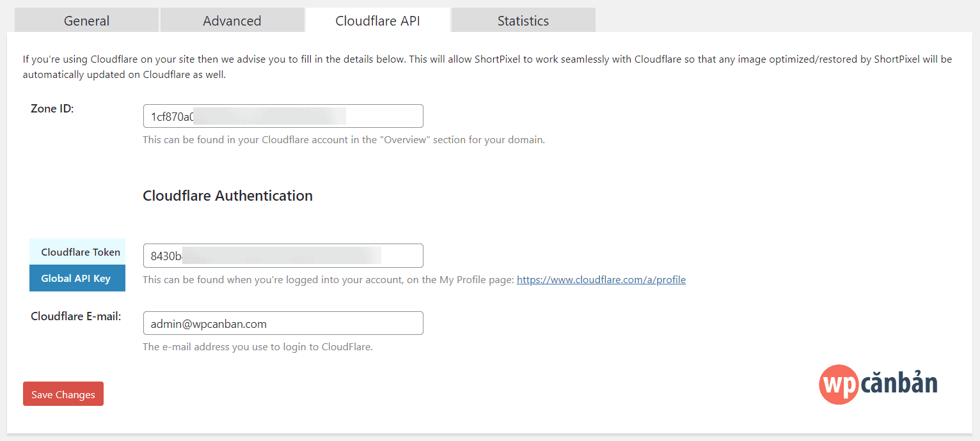Viewport: 980px width, 441px height.
Task: Focus the Global API Key input field
Action: pos(283,256)
